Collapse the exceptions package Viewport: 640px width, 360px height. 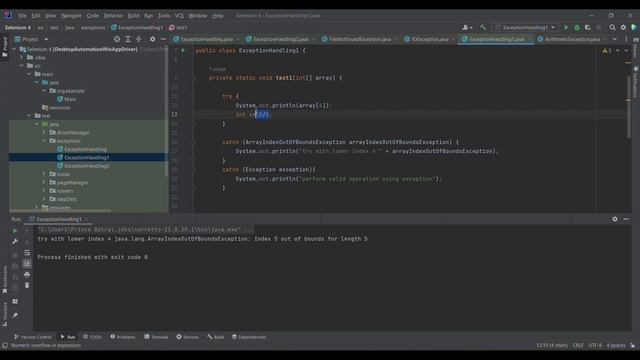pos(44,141)
